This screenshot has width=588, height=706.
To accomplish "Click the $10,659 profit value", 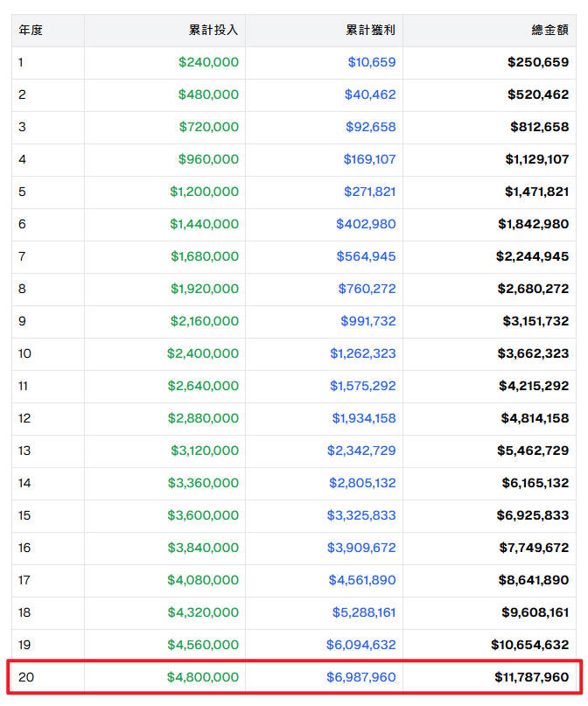I will point(371,62).
